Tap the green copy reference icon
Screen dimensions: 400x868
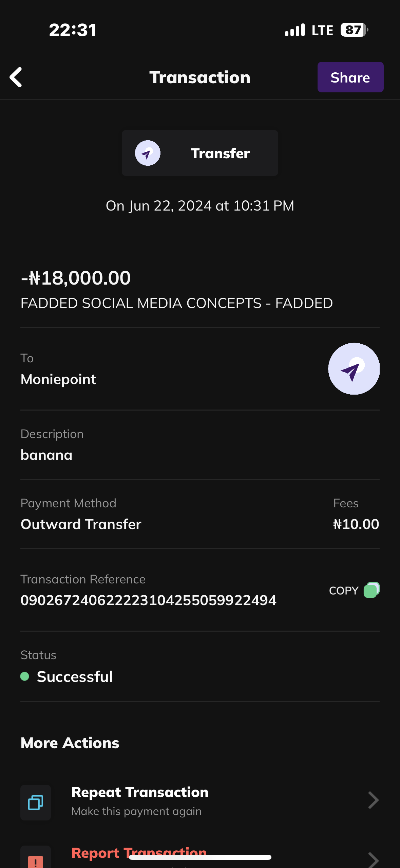[x=372, y=590]
